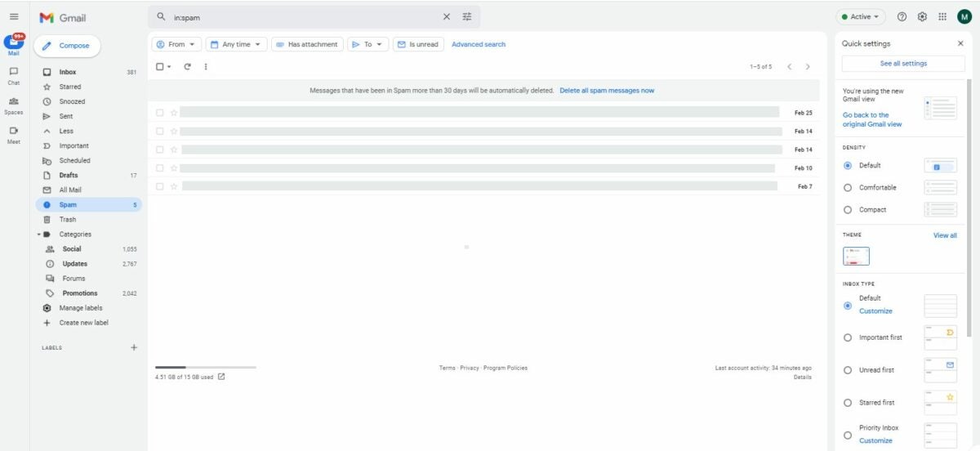Click the refresh icon above the spam list

point(187,66)
